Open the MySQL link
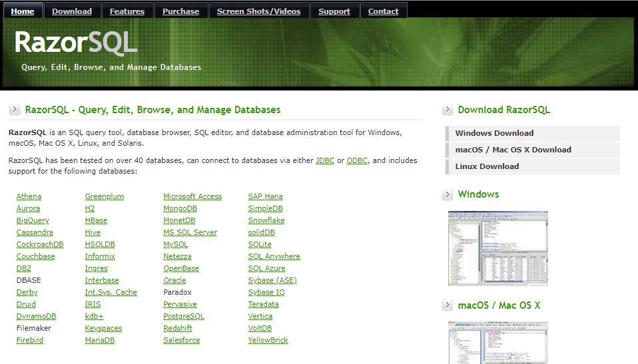638x364 pixels. pyautogui.click(x=176, y=244)
